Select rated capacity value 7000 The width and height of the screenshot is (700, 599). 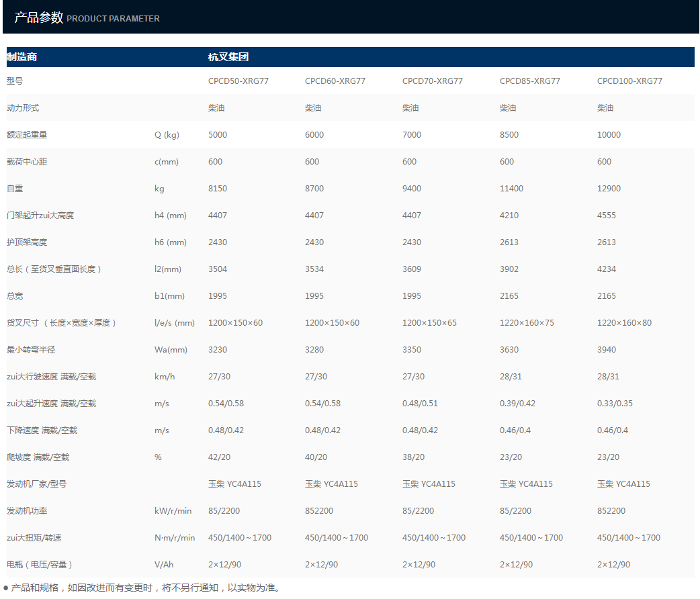point(412,135)
